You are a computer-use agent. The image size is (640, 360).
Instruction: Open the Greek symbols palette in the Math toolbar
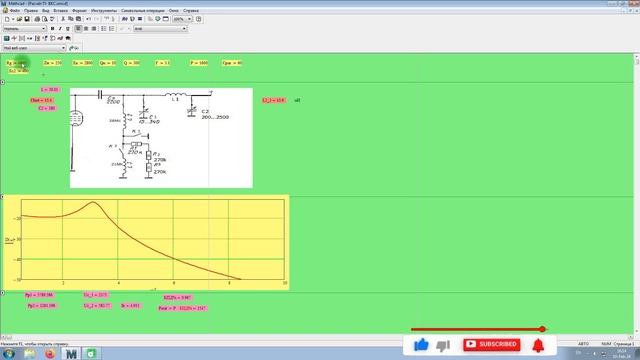pos(60,38)
